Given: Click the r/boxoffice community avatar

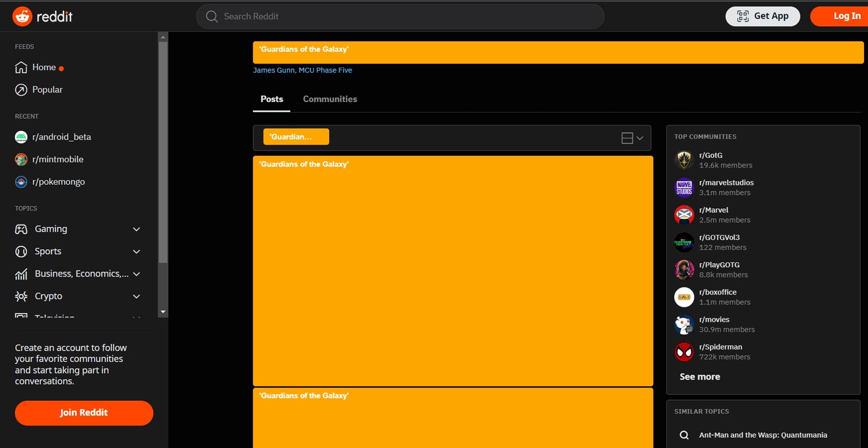Looking at the screenshot, I should (684, 297).
